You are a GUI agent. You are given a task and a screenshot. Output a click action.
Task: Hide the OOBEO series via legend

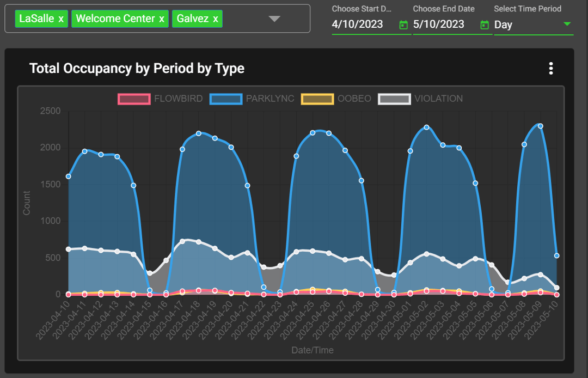point(354,99)
